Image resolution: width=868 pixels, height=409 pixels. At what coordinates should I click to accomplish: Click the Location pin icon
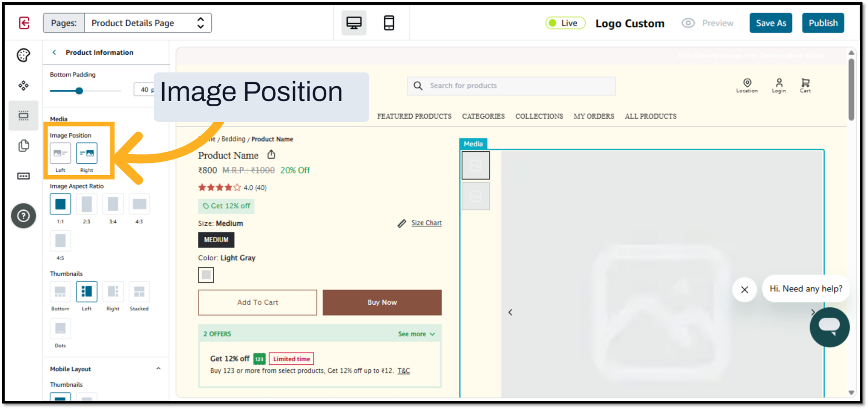point(747,85)
